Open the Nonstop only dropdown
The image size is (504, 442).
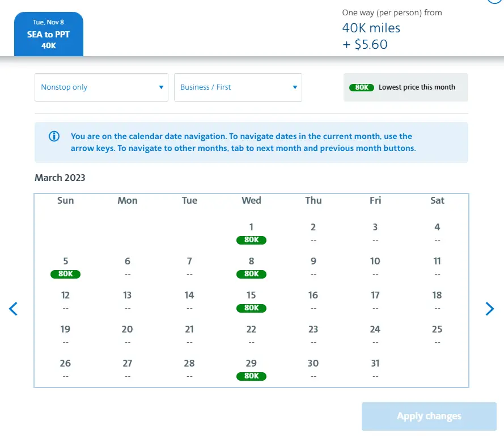tap(101, 87)
